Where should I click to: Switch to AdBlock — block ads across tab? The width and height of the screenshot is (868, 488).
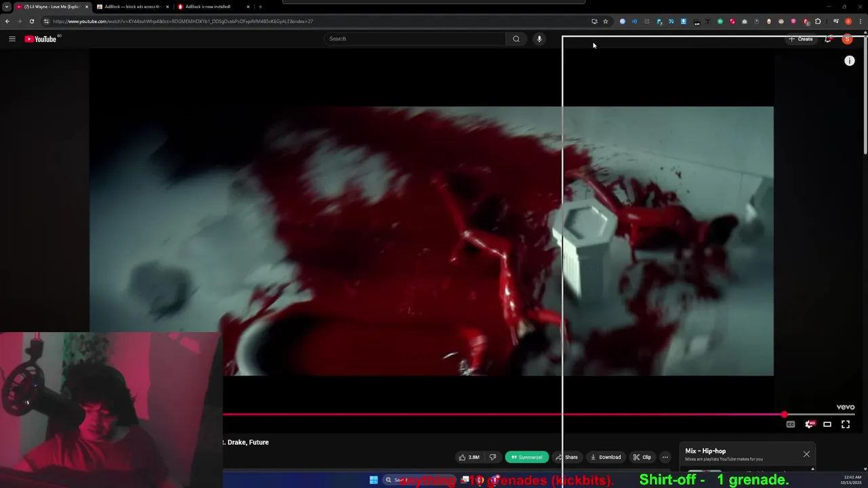(x=132, y=7)
